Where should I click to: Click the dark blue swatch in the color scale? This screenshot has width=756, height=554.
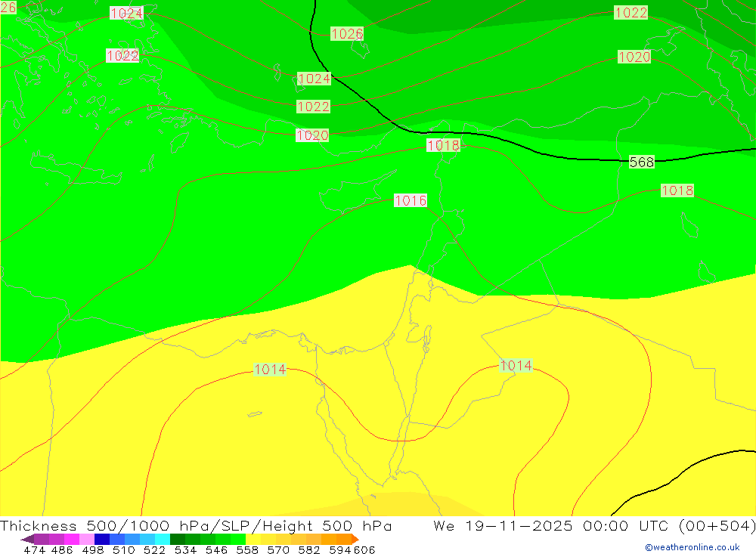click(102, 539)
